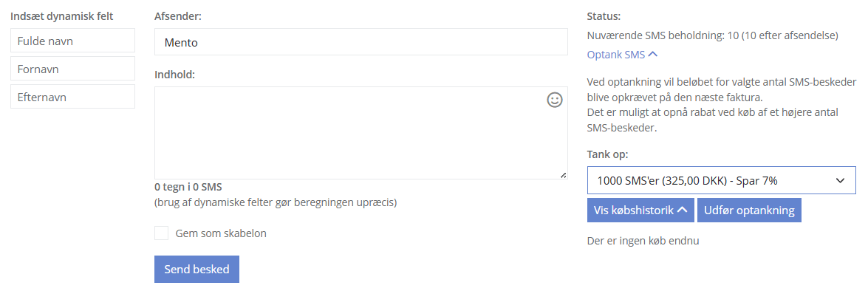Screen dimensions: 868x291
Task: Click the Nuværende SMS beholdning status text
Action: [x=713, y=35]
